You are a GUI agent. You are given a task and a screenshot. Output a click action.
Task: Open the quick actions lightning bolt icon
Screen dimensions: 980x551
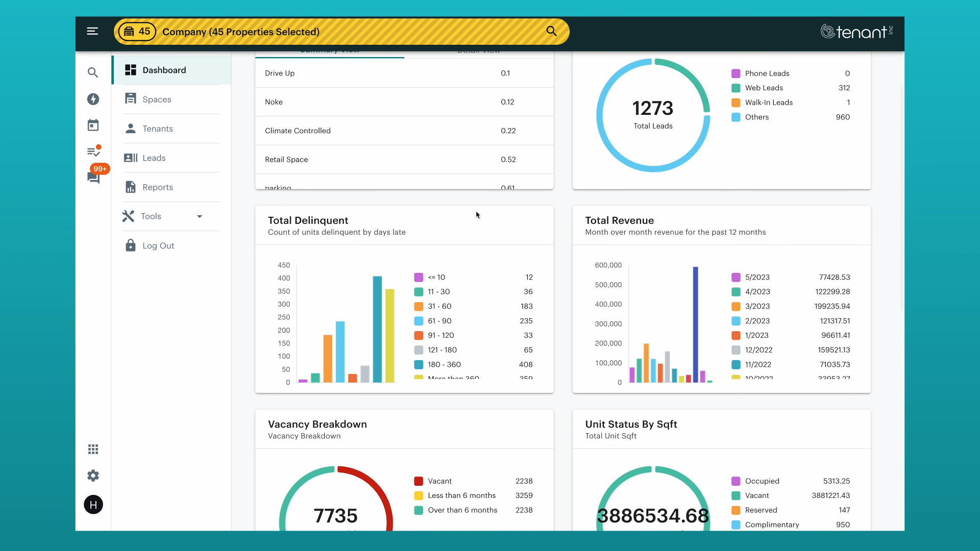tap(93, 99)
